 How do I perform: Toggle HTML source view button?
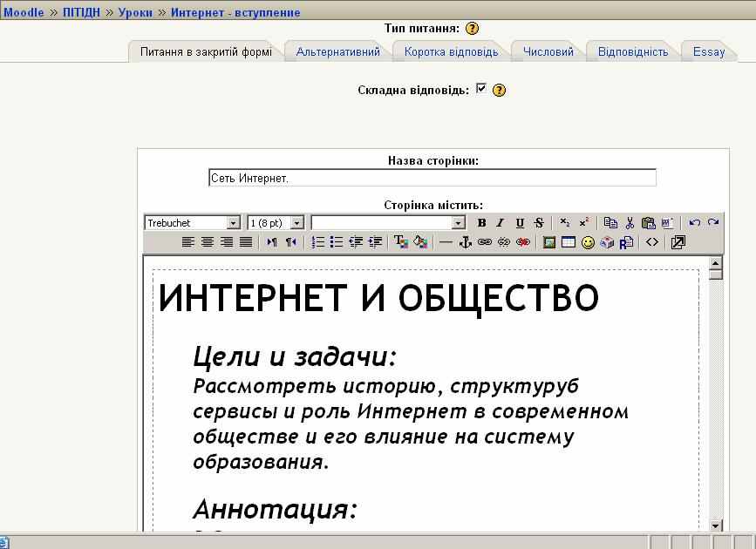[x=652, y=242]
